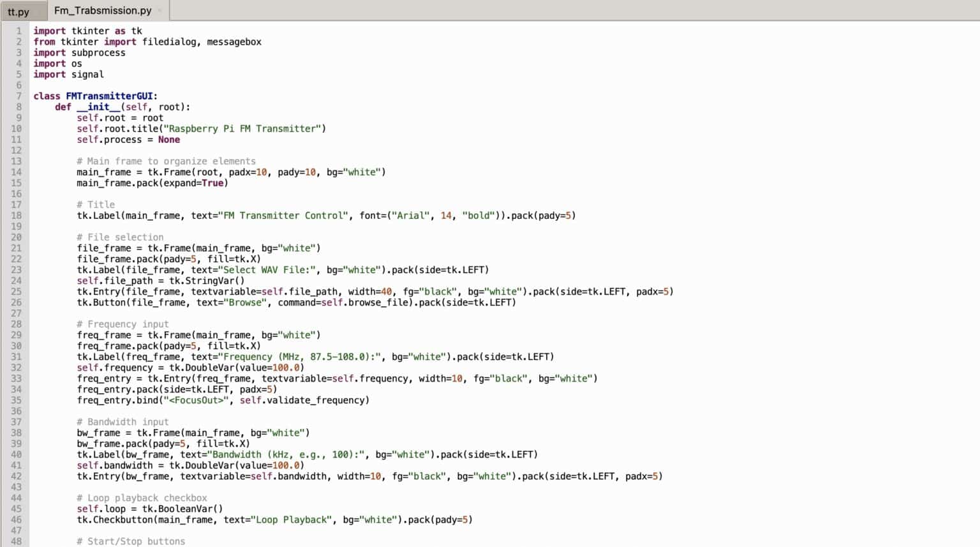
Task: Click line number 48 in the gutter
Action: point(16,541)
